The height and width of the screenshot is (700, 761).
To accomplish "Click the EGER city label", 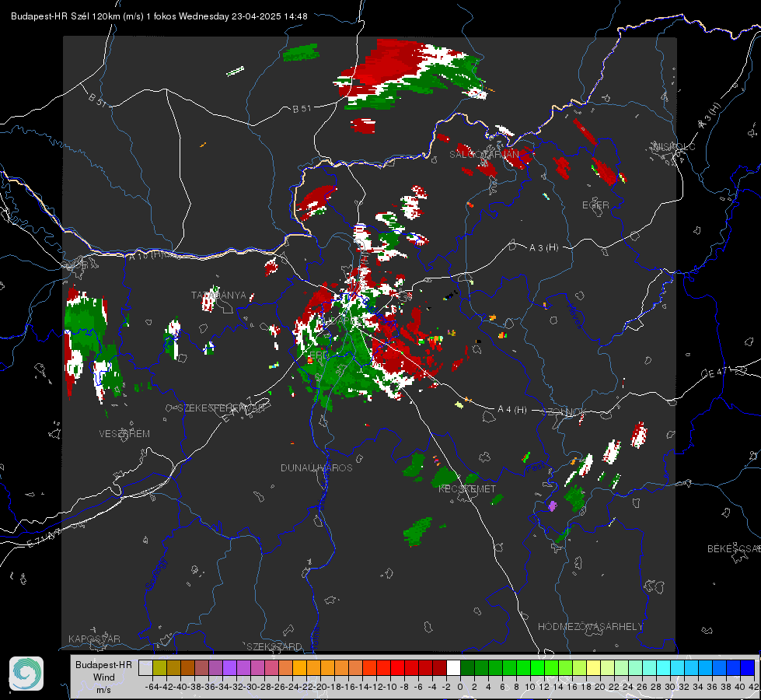I will [x=595, y=205].
